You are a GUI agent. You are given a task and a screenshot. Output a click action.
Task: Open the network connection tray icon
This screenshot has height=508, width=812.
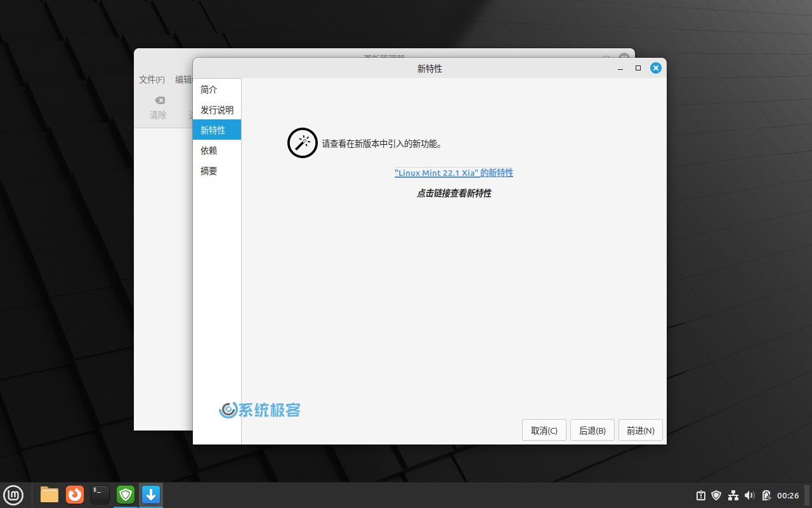pyautogui.click(x=733, y=495)
